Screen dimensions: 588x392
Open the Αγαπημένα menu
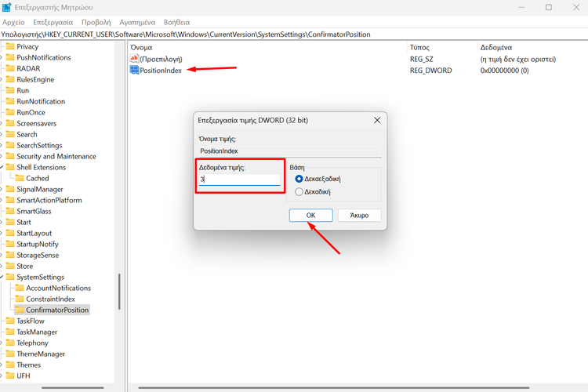click(x=137, y=22)
